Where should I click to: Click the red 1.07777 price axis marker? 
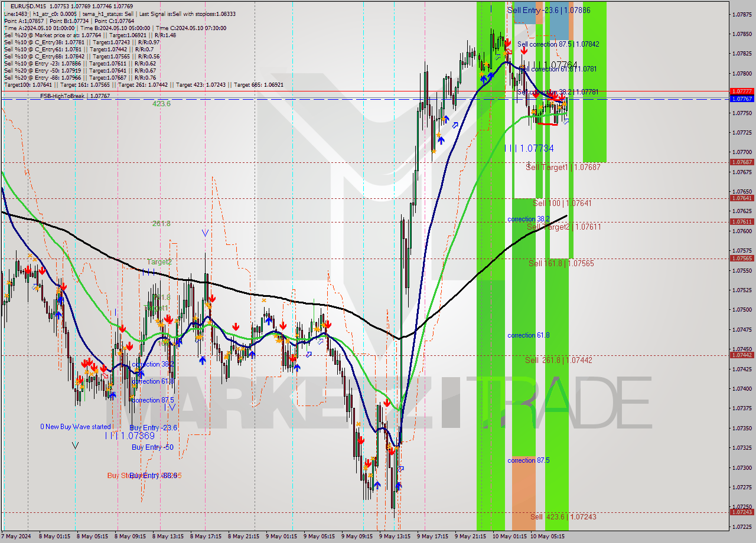click(x=742, y=91)
